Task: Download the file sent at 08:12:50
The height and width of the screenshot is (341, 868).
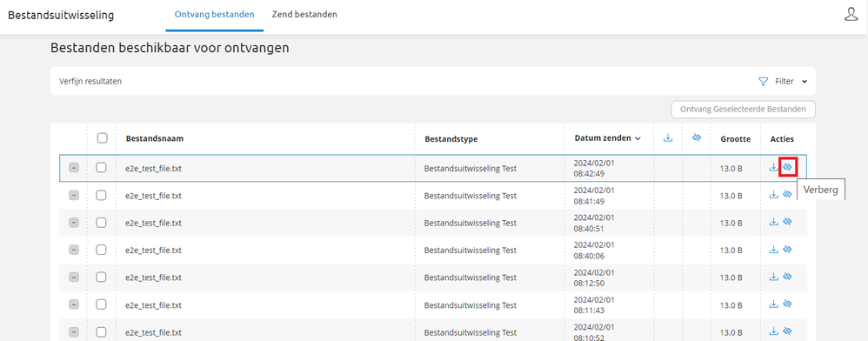Action: click(x=774, y=277)
